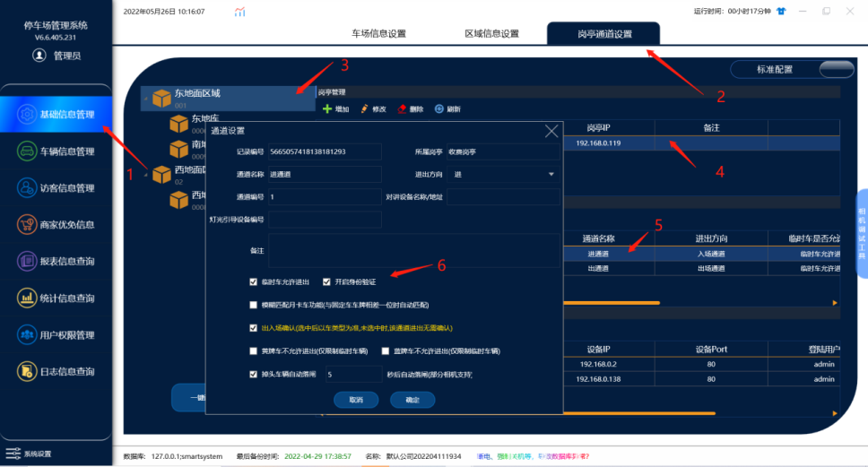This screenshot has height=467, width=868.
Task: Uncheck 临时车允许进出 checkbox
Action: click(254, 282)
